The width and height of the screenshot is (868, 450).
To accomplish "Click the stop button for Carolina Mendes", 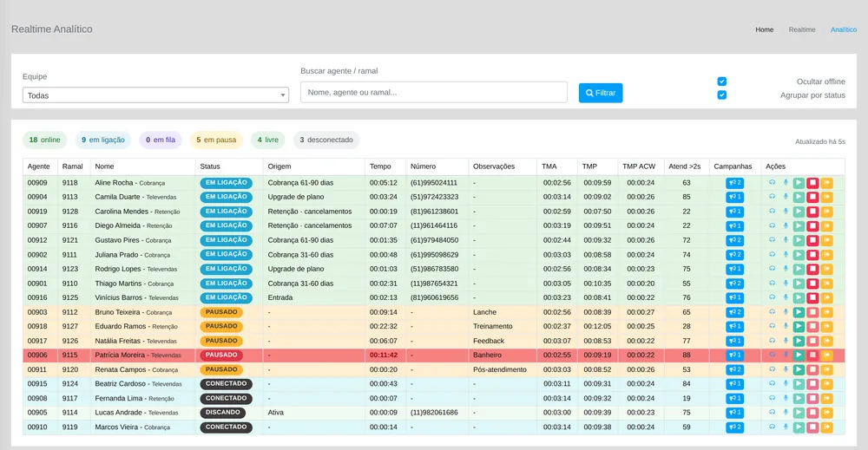I will coord(812,212).
